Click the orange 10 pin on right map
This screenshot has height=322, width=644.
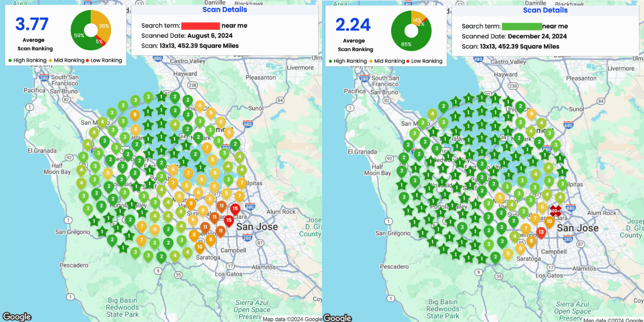click(549, 221)
